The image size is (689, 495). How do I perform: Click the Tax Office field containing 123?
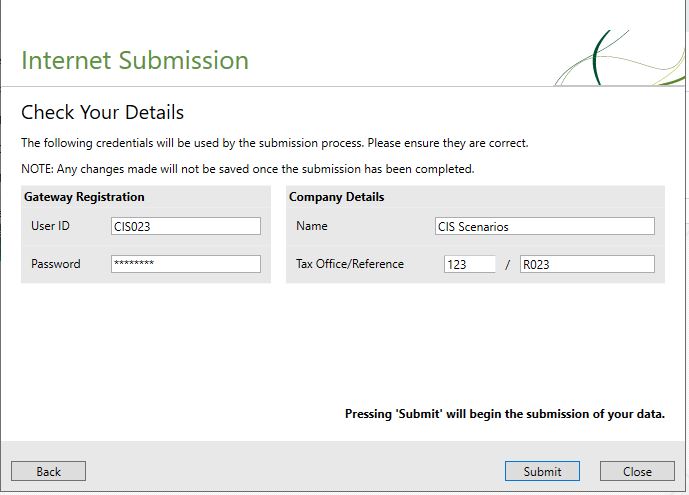tap(469, 264)
